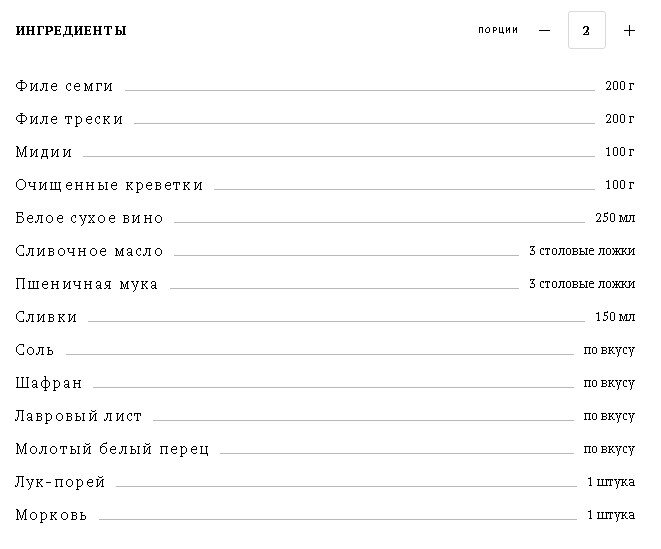Select the Сливки ingredient
661x549 pixels.
click(x=47, y=317)
